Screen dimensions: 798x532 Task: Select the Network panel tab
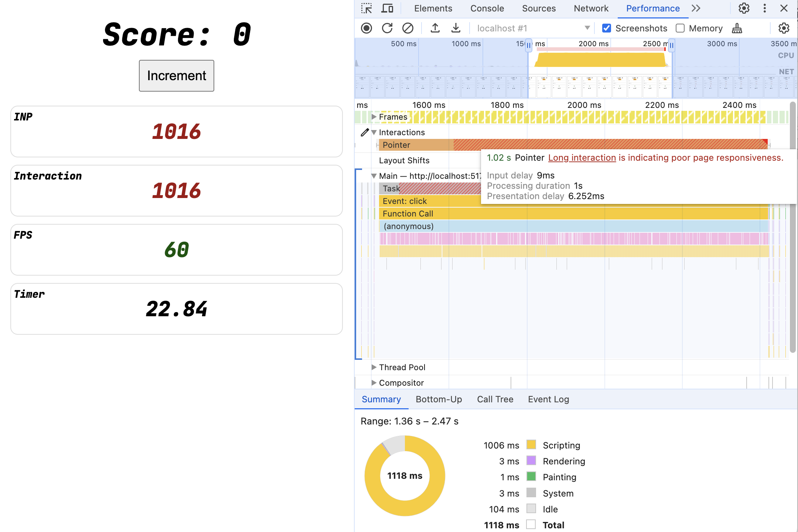point(591,9)
